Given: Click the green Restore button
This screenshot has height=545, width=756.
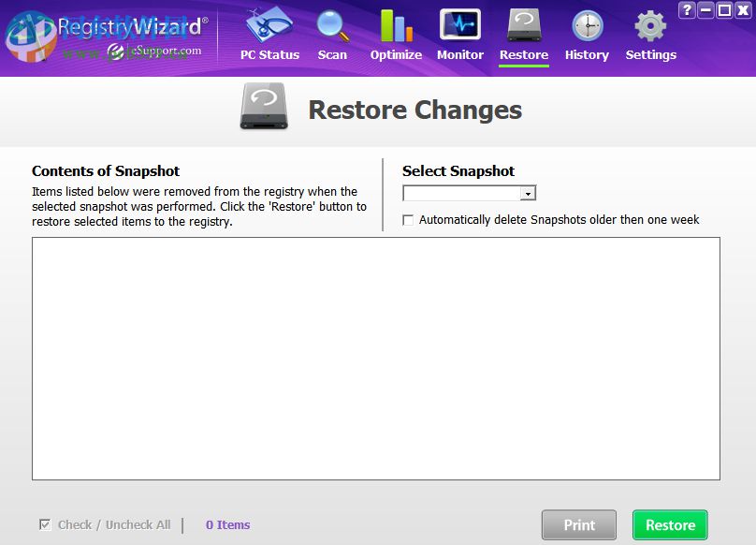Looking at the screenshot, I should click(669, 524).
